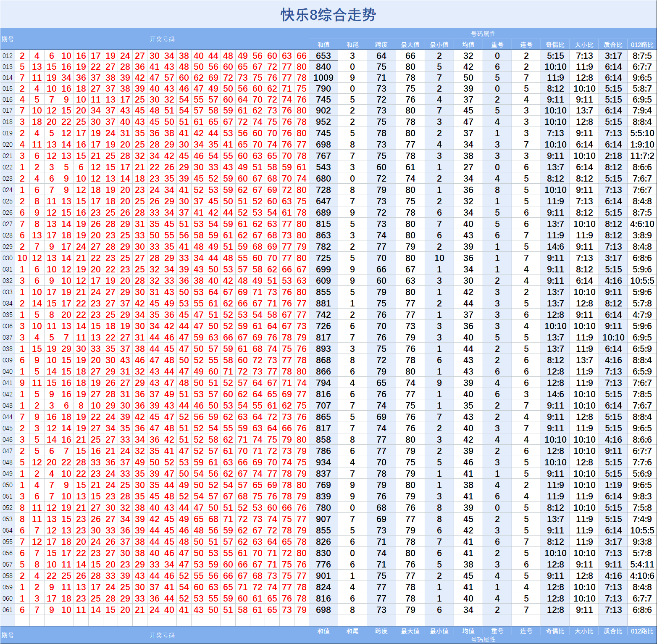
Task: Click 均值 value 50 in row 014
Action: [x=468, y=78]
